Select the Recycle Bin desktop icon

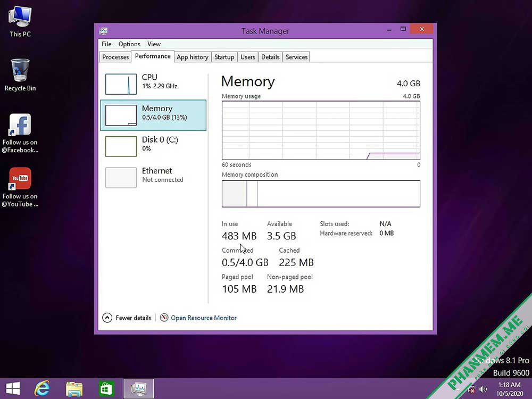click(20, 75)
